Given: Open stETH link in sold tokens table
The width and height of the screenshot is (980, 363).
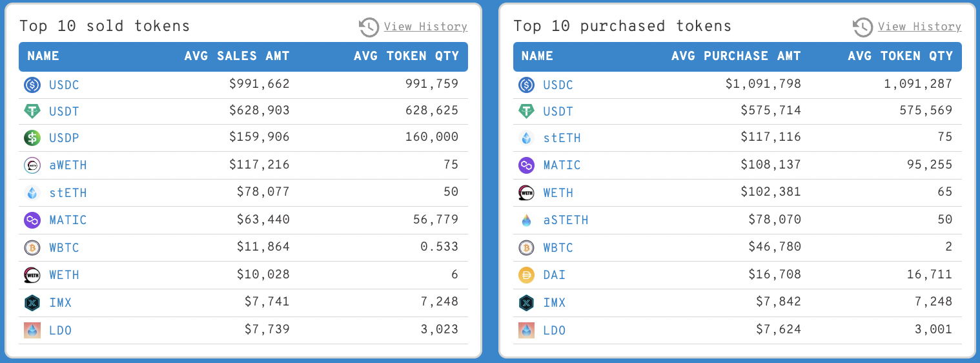Looking at the screenshot, I should point(68,193).
